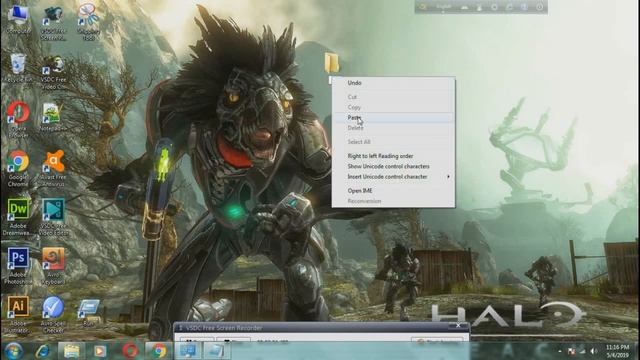The image size is (640, 360).
Task: Expand Insert Unicode control character submenu
Action: coord(393,177)
